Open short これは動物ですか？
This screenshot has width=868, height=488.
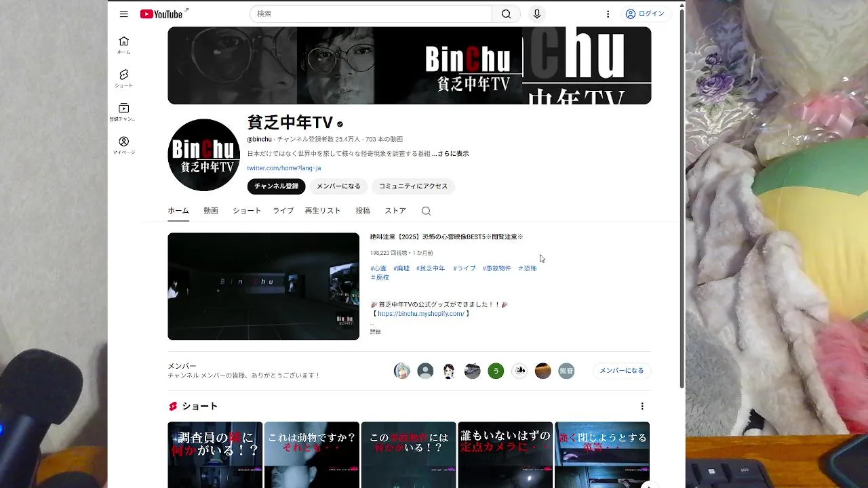point(312,455)
